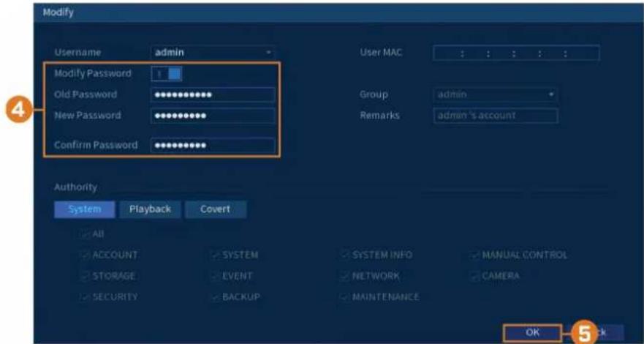
Task: Switch to the Playback authority tab
Action: pos(150,209)
